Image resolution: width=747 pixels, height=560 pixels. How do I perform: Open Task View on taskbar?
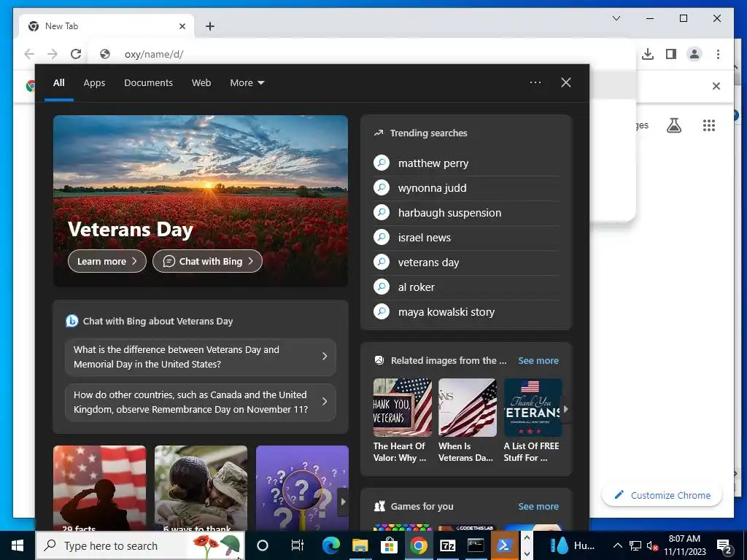(298, 545)
